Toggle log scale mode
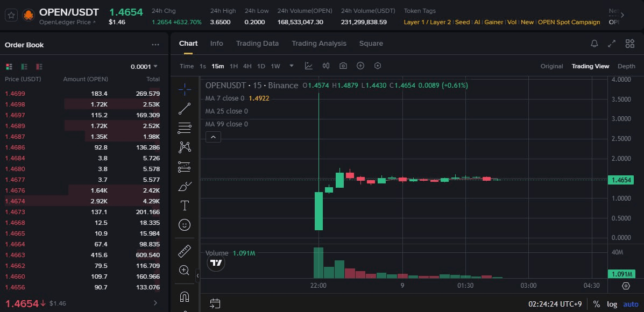644x312 pixels. click(612, 304)
